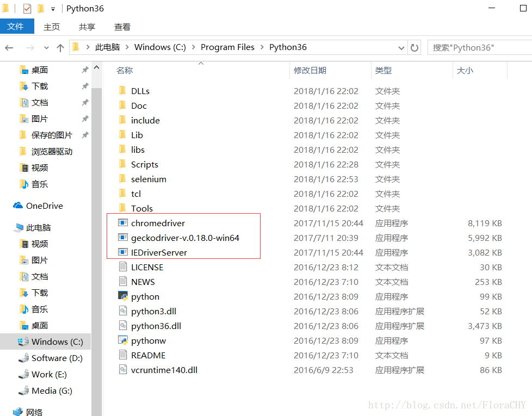Image resolution: width=532 pixels, height=416 pixels.
Task: Open the 主页 ribbon tab
Action: point(52,27)
